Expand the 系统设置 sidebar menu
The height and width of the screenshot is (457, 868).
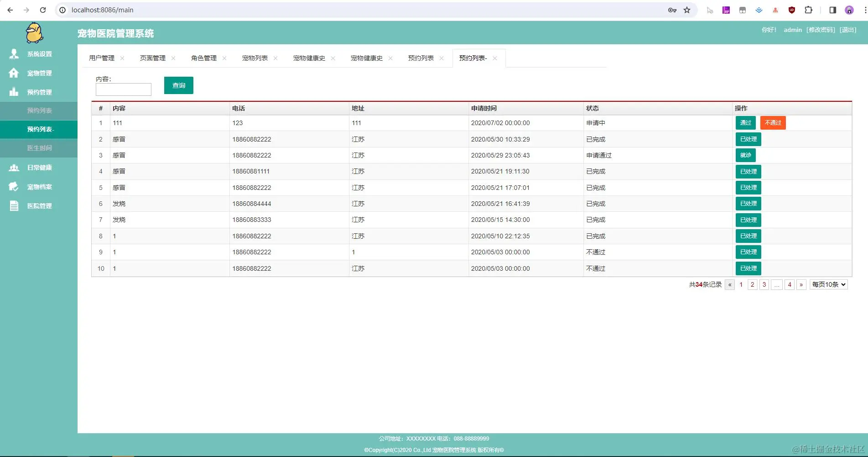point(39,54)
